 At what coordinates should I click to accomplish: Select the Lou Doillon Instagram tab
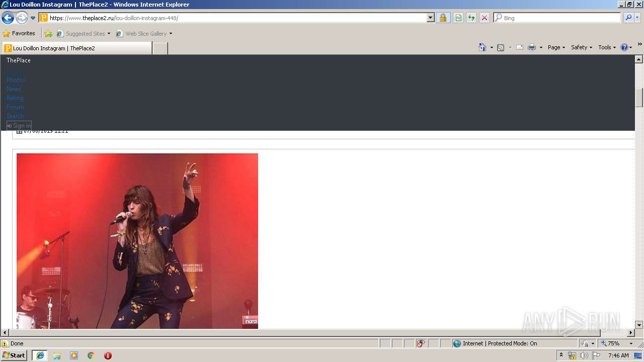pos(77,48)
